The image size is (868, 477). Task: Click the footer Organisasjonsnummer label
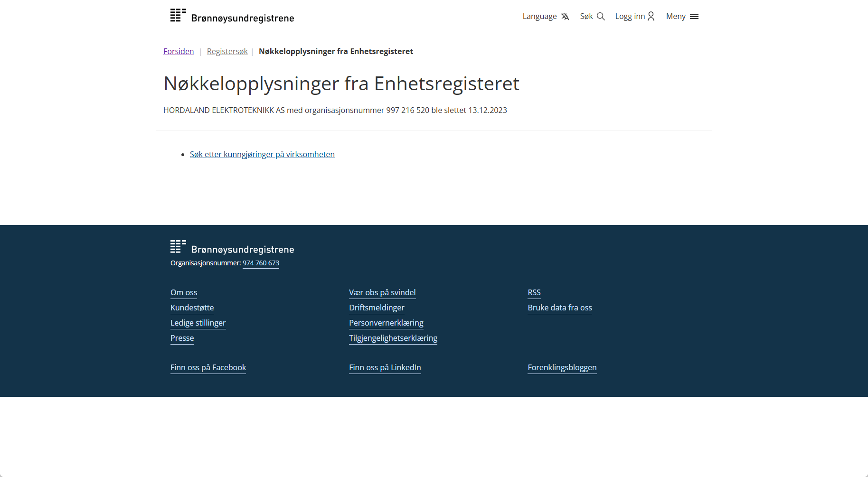(x=206, y=263)
